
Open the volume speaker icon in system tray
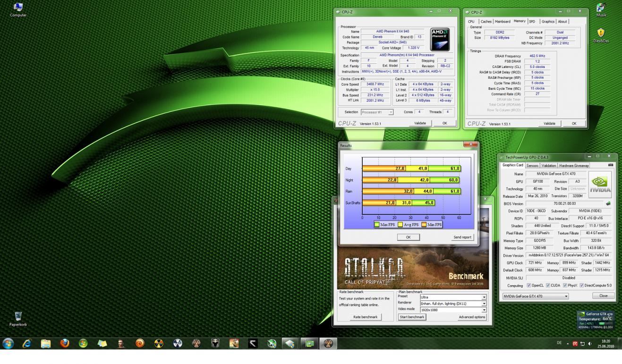point(590,344)
